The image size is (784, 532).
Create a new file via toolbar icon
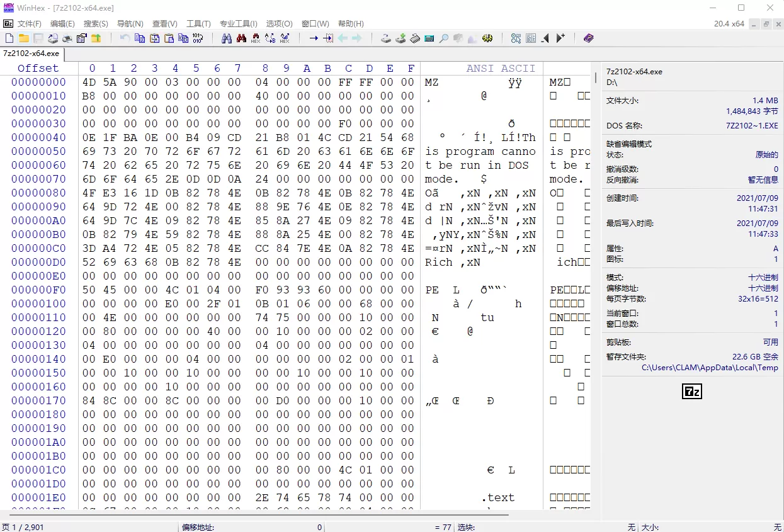pos(8,38)
